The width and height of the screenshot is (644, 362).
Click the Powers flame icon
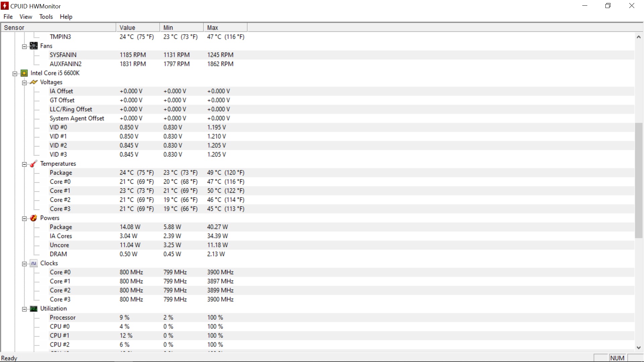pos(34,218)
